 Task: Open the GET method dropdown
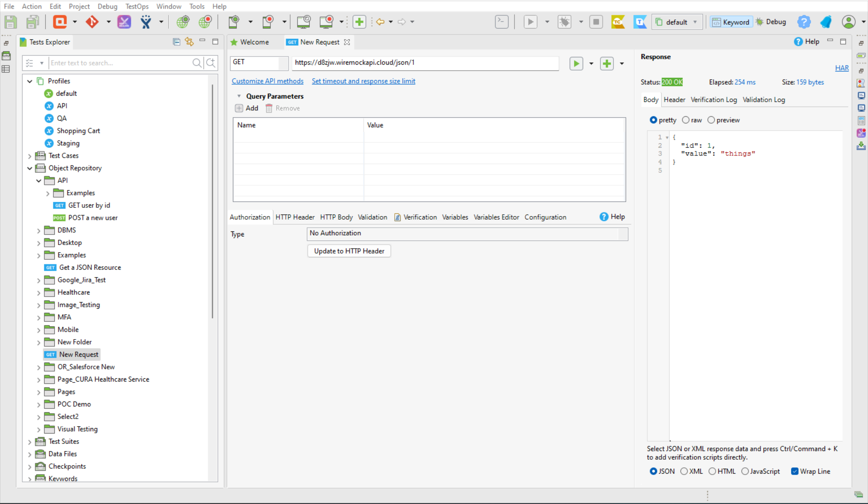[259, 62]
